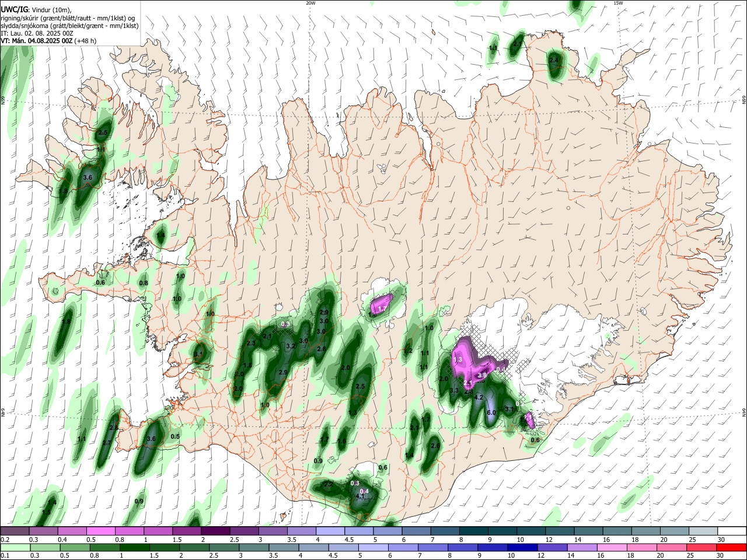Image resolution: width=747 pixels, height=560 pixels.
Task: Click the '4.2' precipitation value on the map
Action: click(480, 397)
